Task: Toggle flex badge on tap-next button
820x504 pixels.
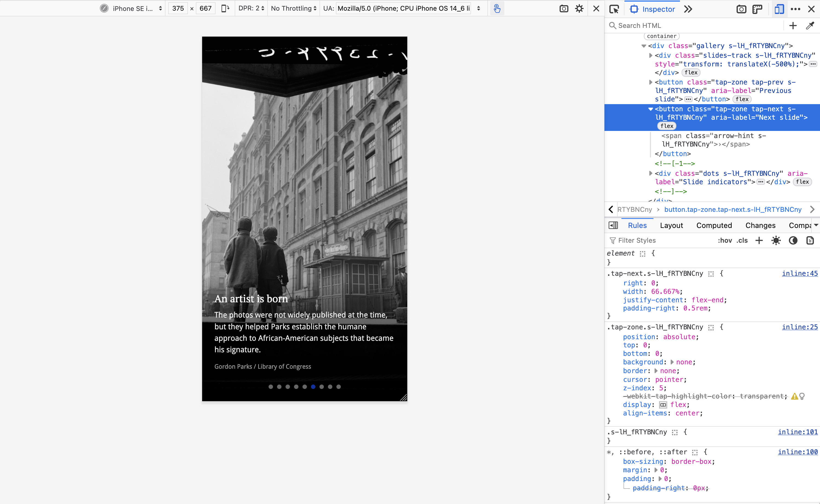Action: pos(667,126)
